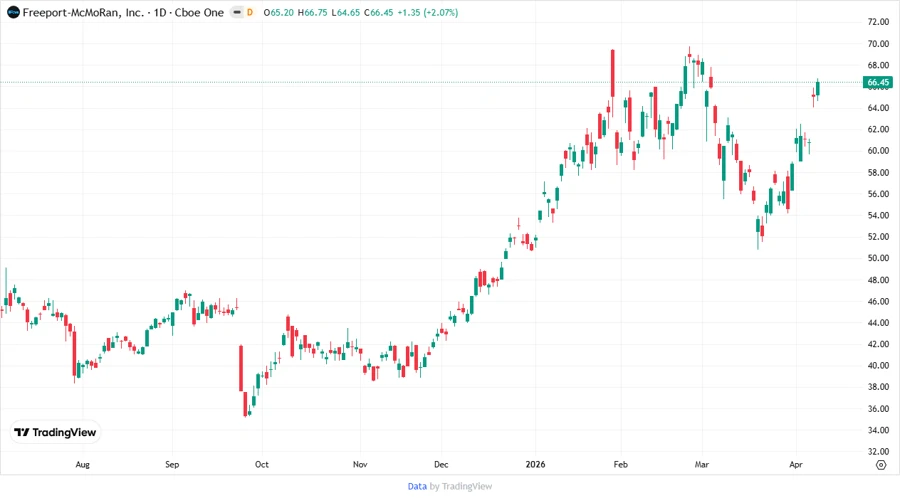This screenshot has height=498, width=900.
Task: Click the large red gap-down candle before Oct
Action: tap(241, 368)
